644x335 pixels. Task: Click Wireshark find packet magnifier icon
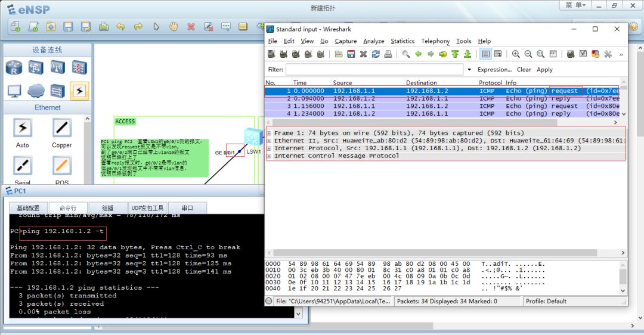[x=406, y=54]
